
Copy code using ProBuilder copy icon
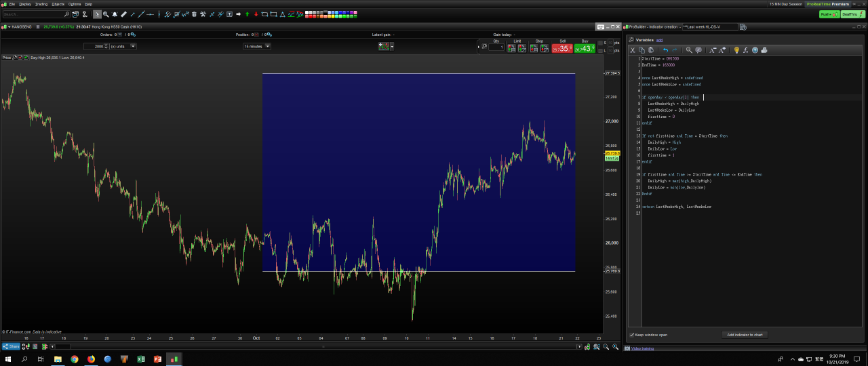pos(642,50)
